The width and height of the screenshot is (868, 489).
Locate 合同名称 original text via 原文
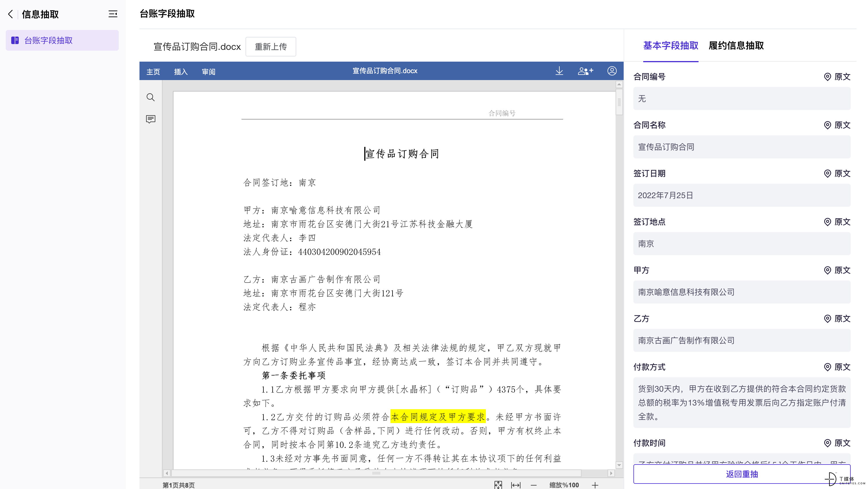(x=837, y=125)
